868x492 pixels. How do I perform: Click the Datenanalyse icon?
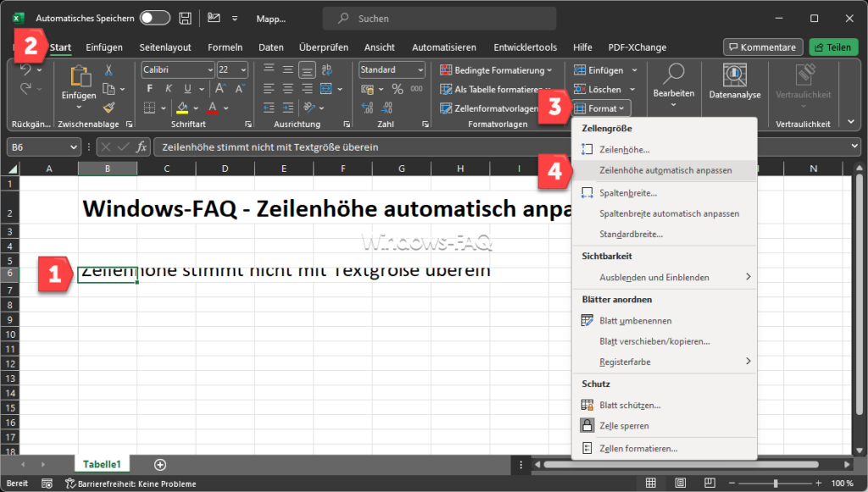point(735,75)
